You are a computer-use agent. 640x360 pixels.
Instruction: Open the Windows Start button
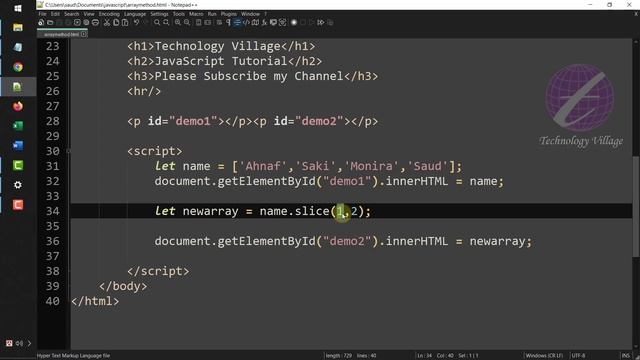coord(18,8)
